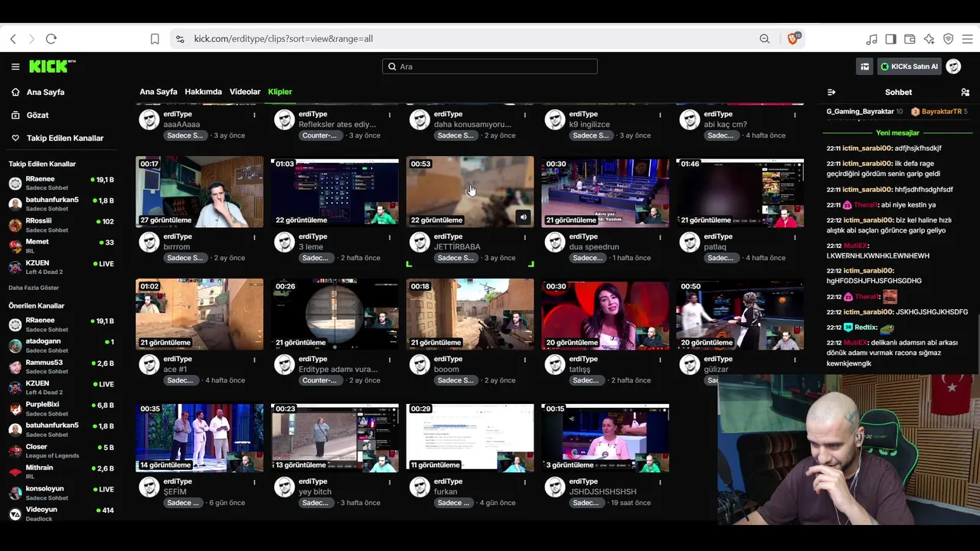Image resolution: width=980 pixels, height=551 pixels.
Task: Select the Klipler tab
Action: 280,92
